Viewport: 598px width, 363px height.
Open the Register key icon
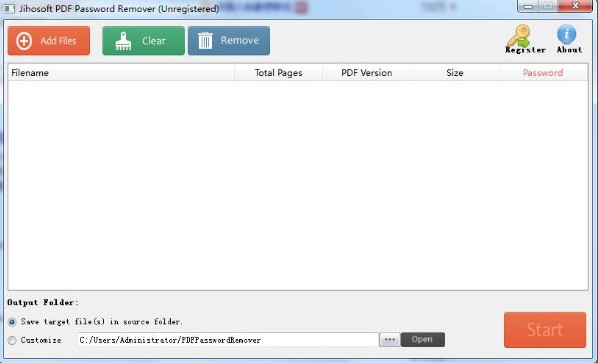pyautogui.click(x=525, y=39)
